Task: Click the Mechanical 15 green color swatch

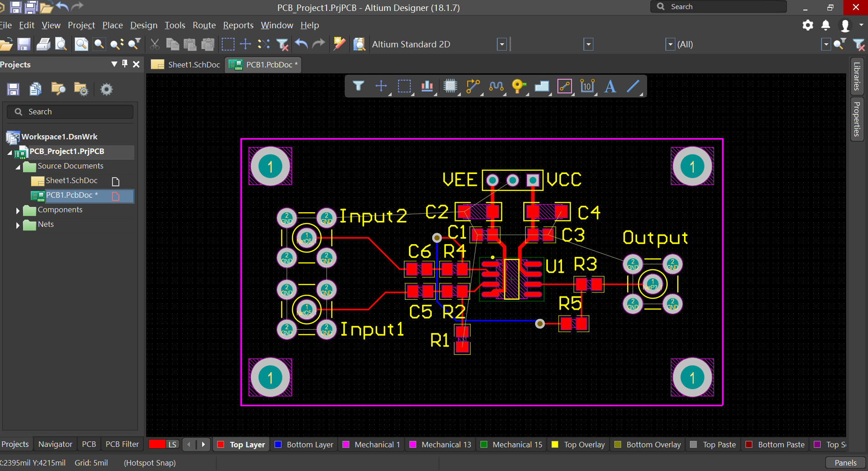Action: point(484,445)
